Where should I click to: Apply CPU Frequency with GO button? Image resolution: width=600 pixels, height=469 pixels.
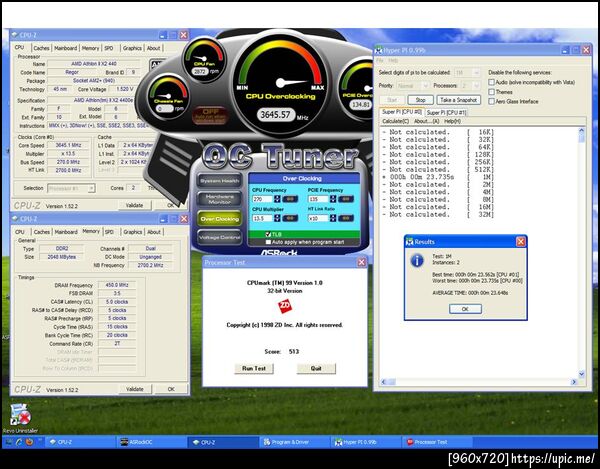[290, 199]
